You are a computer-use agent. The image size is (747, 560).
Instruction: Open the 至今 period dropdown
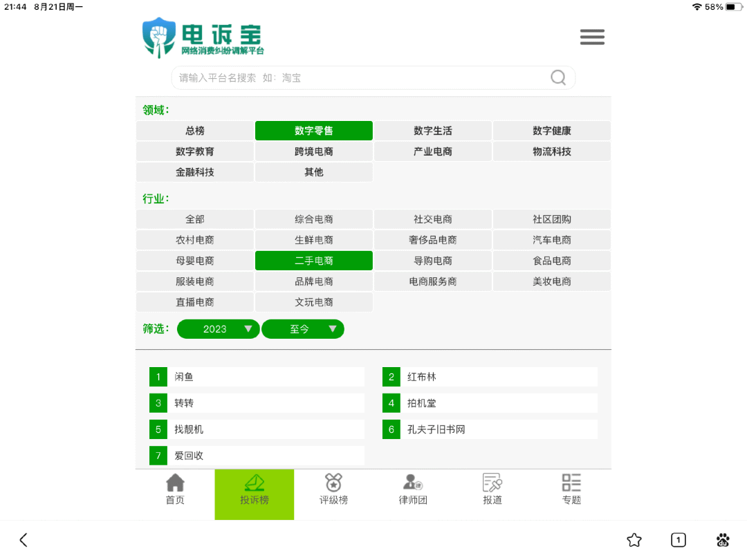303,329
